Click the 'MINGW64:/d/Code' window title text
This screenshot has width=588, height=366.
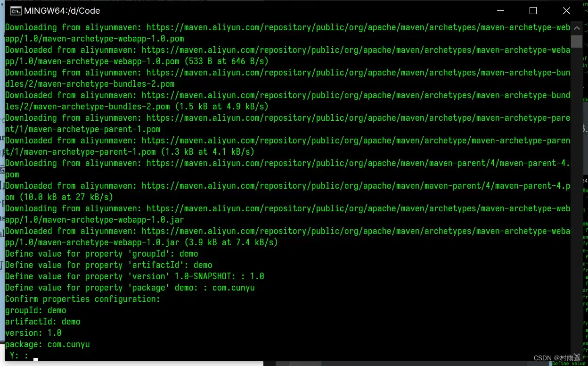(x=62, y=11)
